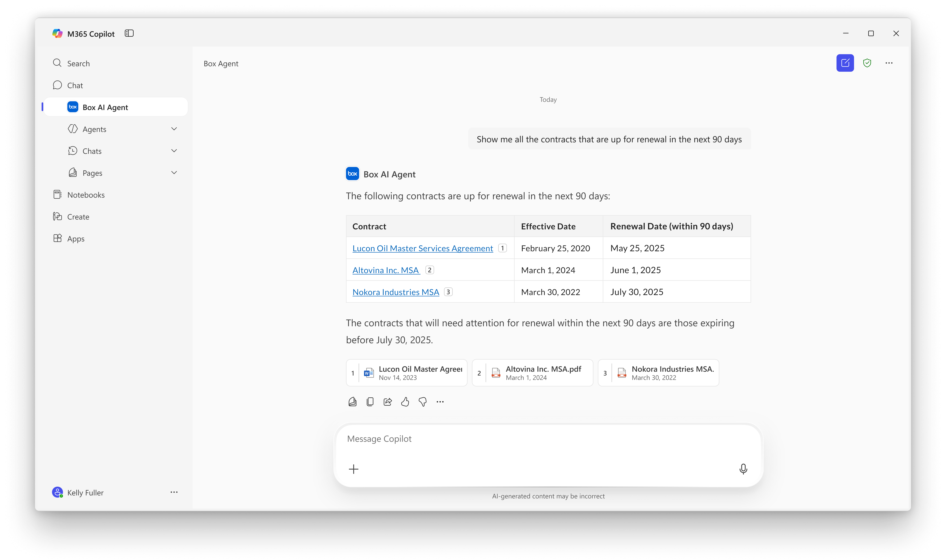Open the Lucon Oil Master Agreement reference card

tap(406, 373)
